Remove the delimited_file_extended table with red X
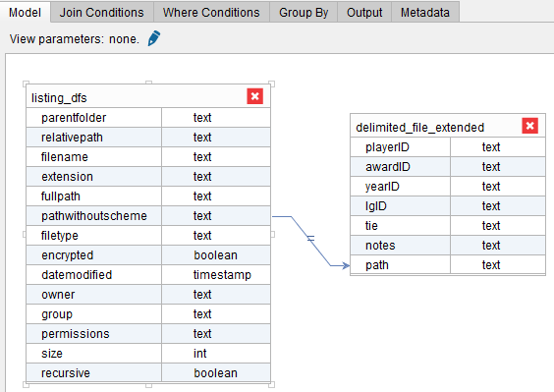 click(x=529, y=126)
